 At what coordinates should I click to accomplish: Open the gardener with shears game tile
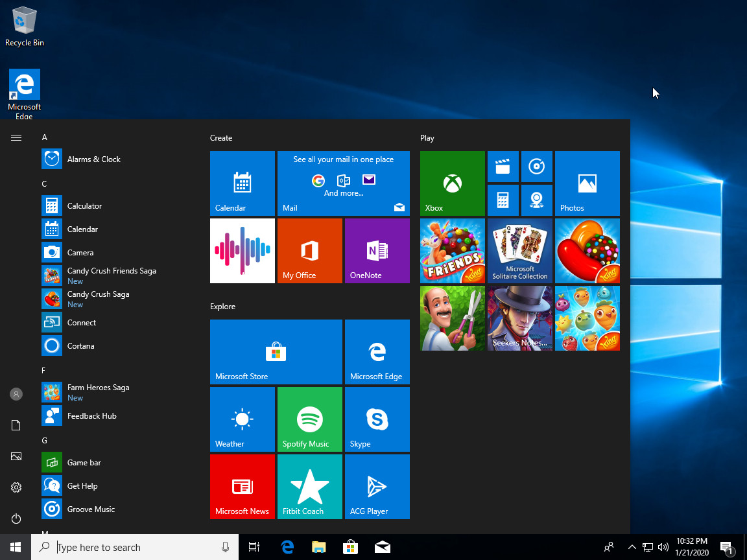pos(453,318)
